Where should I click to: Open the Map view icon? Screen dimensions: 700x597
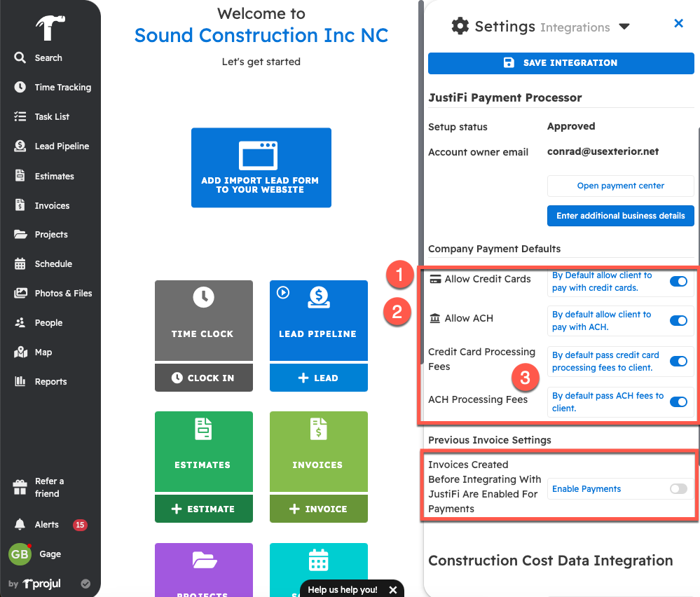(20, 352)
